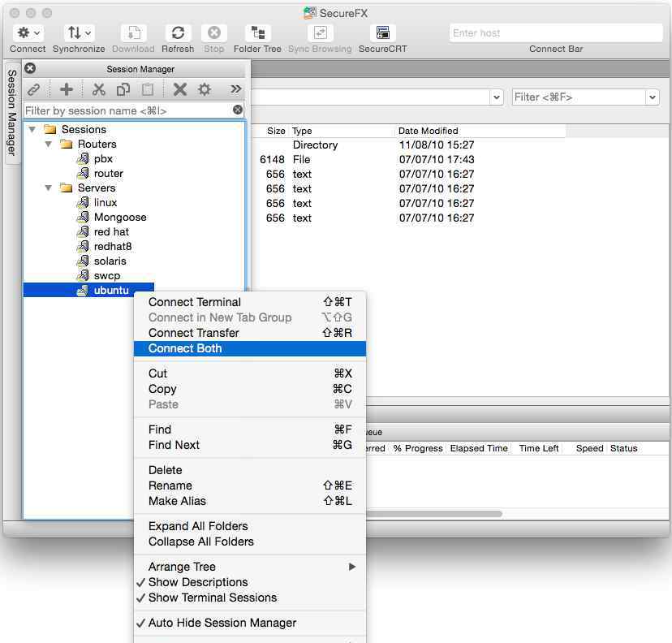Toggle Auto Hide Session Manager option
The height and width of the screenshot is (643, 672).
pyautogui.click(x=250, y=623)
